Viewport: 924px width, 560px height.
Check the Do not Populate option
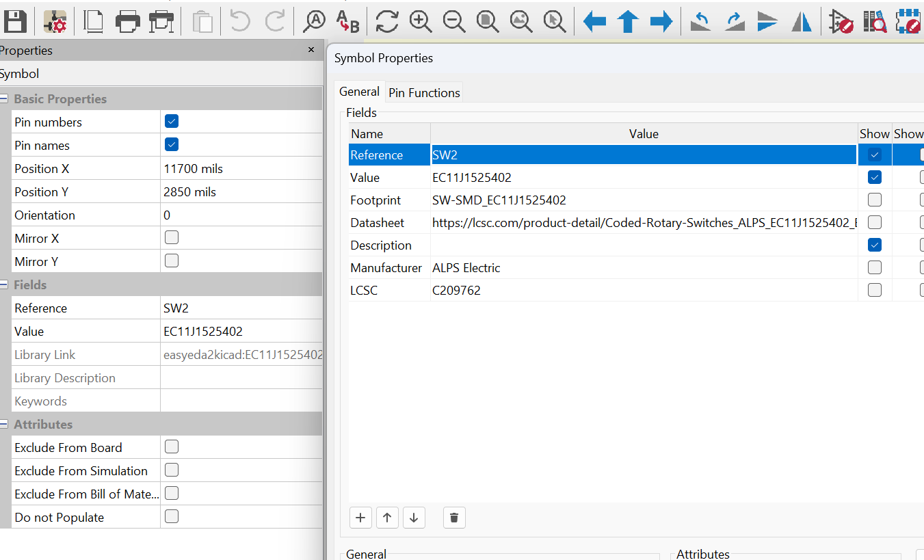pos(172,516)
